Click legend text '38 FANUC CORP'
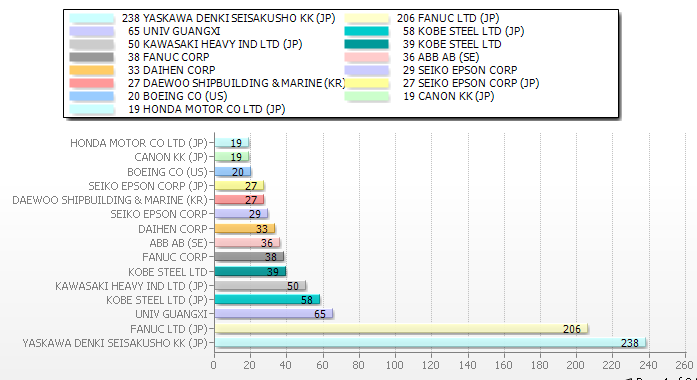The image size is (697, 380). tap(168, 57)
